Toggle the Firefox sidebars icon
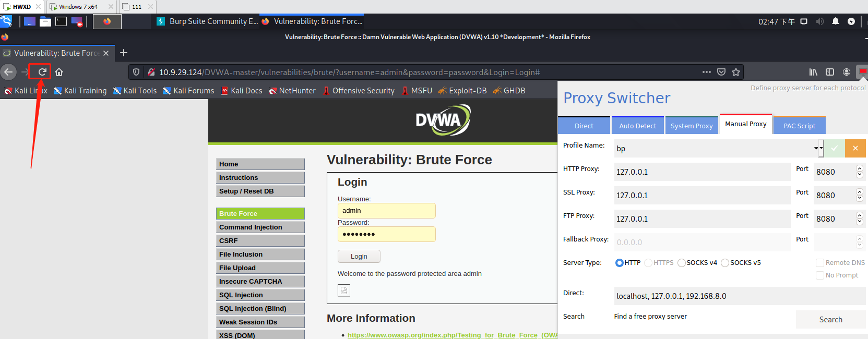868x339 pixels. pos(830,72)
